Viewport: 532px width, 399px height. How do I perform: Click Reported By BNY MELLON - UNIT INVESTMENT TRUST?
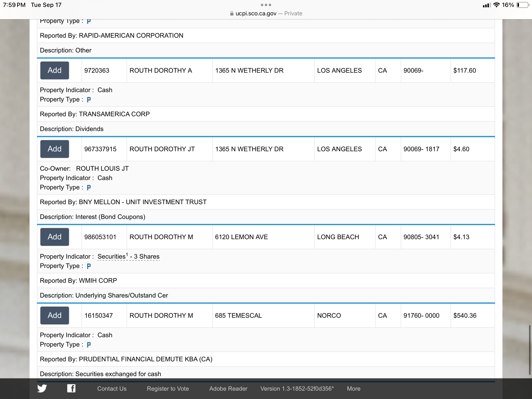click(x=123, y=202)
